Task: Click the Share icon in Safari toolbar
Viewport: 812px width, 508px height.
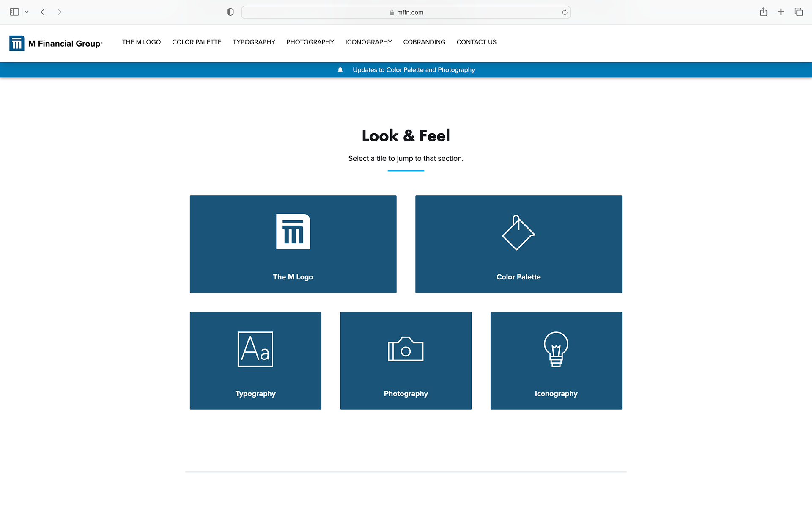Action: tap(763, 12)
